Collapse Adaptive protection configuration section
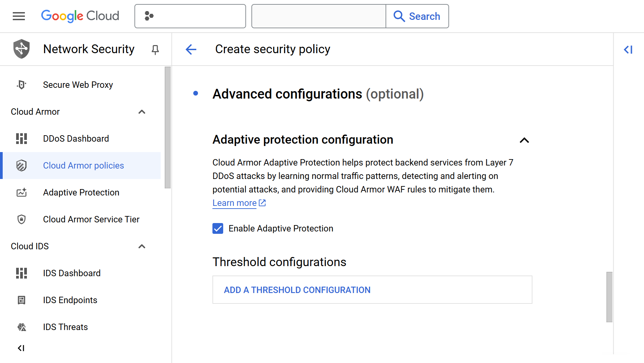Image resolution: width=644 pixels, height=363 pixels. click(524, 140)
